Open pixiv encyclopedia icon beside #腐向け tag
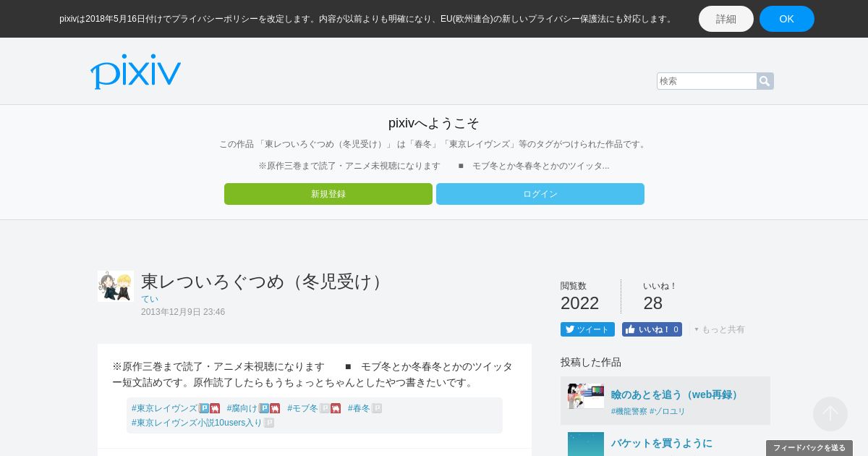Screen dimensions: 868x456 tap(264, 408)
